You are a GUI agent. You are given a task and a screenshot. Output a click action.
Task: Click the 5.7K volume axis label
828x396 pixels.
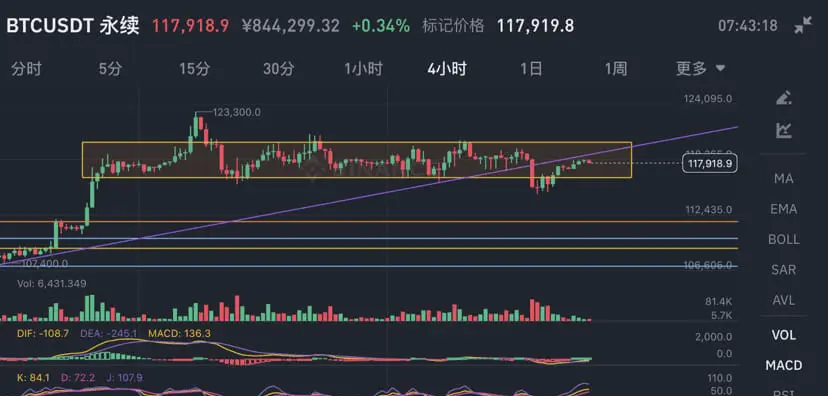[x=722, y=316]
